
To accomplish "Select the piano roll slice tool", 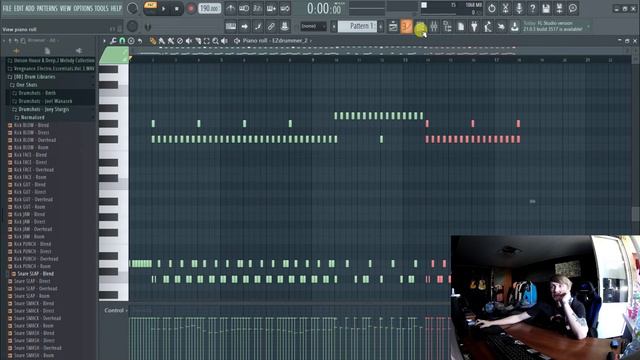I will (x=198, y=41).
